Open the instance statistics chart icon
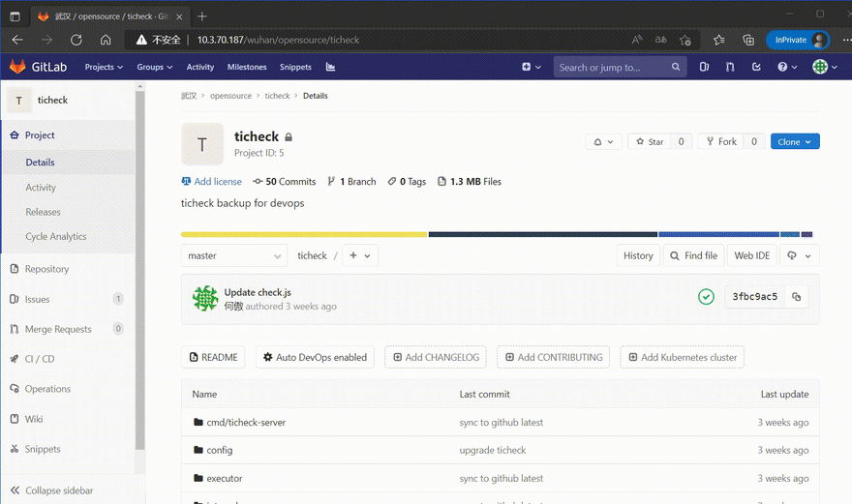 point(330,67)
